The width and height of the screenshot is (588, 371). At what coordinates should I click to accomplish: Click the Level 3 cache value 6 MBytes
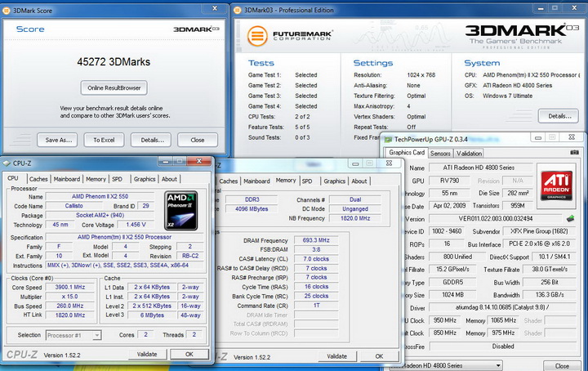point(152,315)
